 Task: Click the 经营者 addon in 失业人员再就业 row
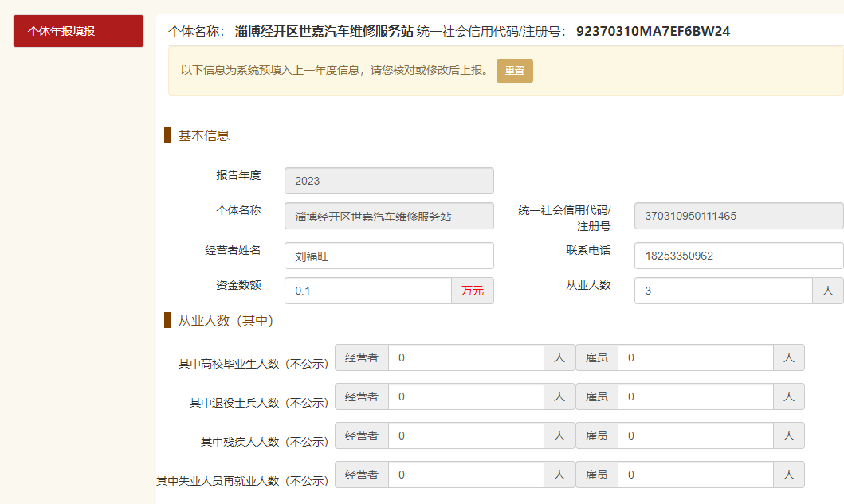[x=362, y=475]
